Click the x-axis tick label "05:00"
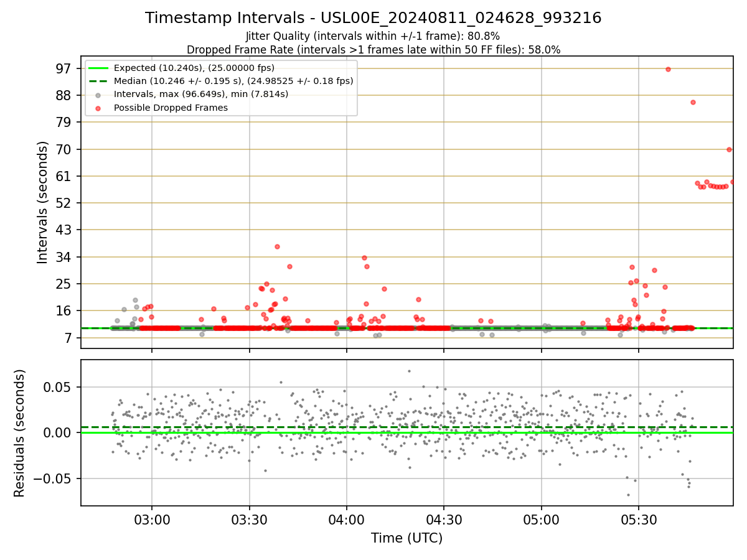This screenshot has height=560, width=747. [541, 520]
